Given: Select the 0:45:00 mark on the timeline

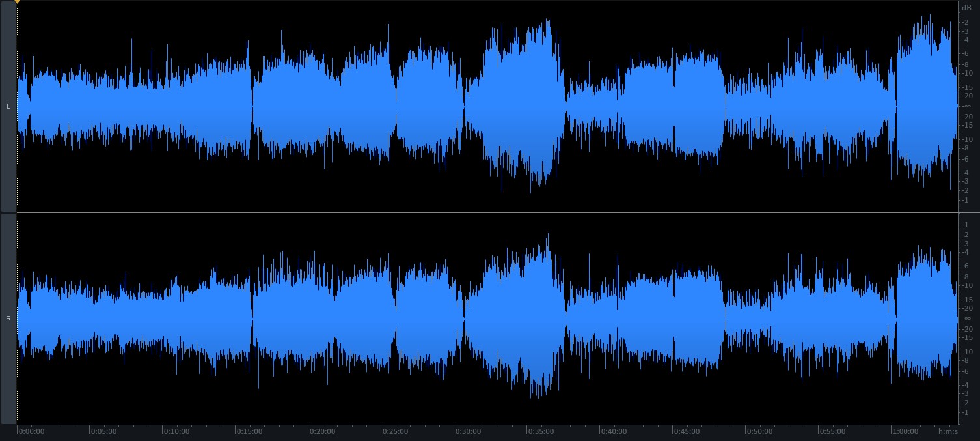Looking at the screenshot, I should tap(687, 431).
